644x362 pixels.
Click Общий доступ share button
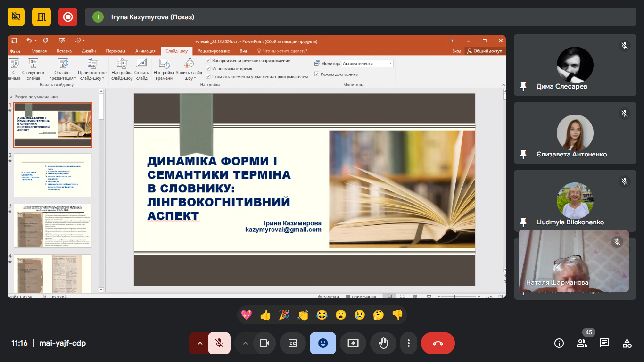(485, 51)
